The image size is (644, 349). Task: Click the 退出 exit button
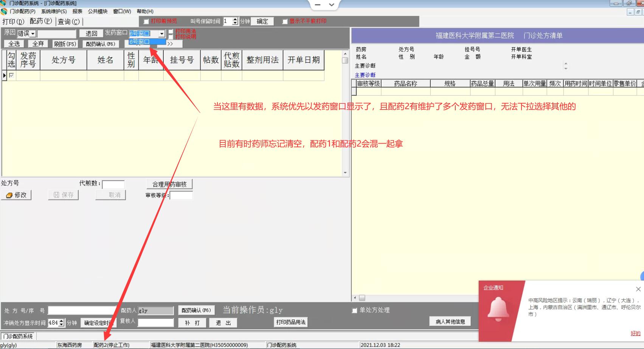[x=223, y=323]
